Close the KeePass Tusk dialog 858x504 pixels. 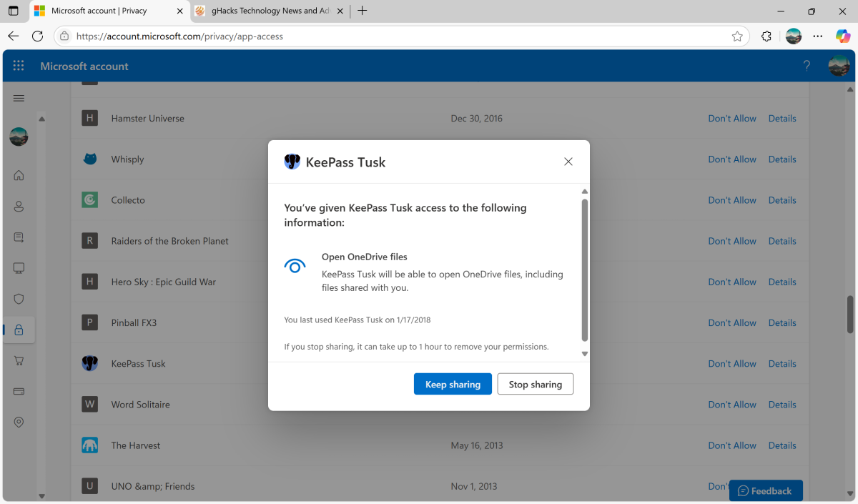568,162
